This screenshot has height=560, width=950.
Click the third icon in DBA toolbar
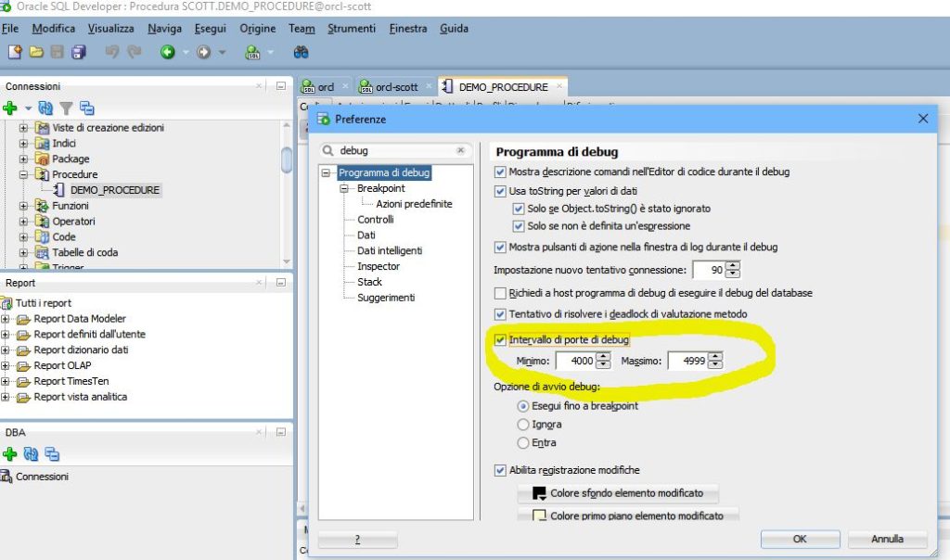(52, 453)
